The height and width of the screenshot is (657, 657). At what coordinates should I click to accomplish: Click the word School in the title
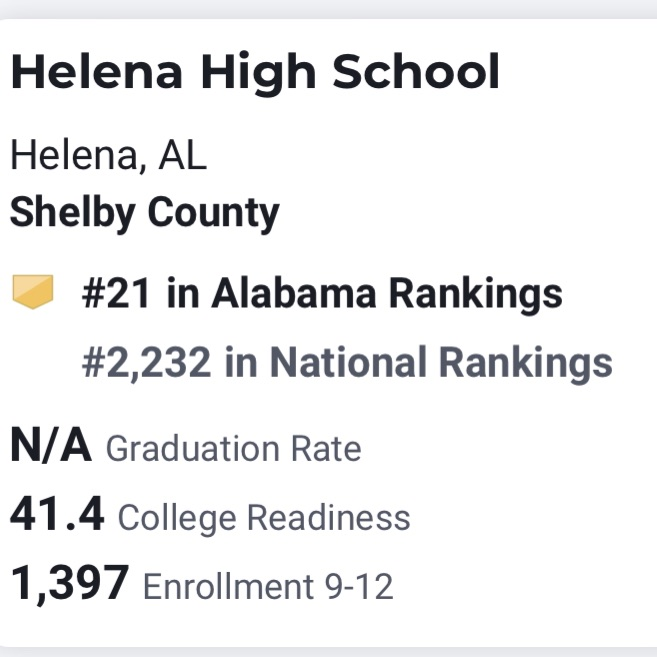pyautogui.click(x=416, y=71)
